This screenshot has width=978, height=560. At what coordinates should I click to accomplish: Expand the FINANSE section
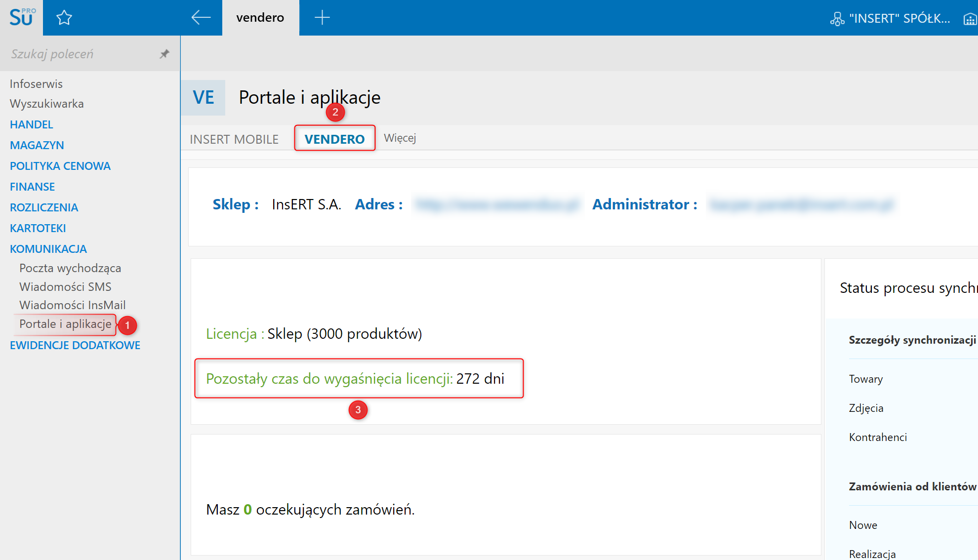[x=33, y=187]
